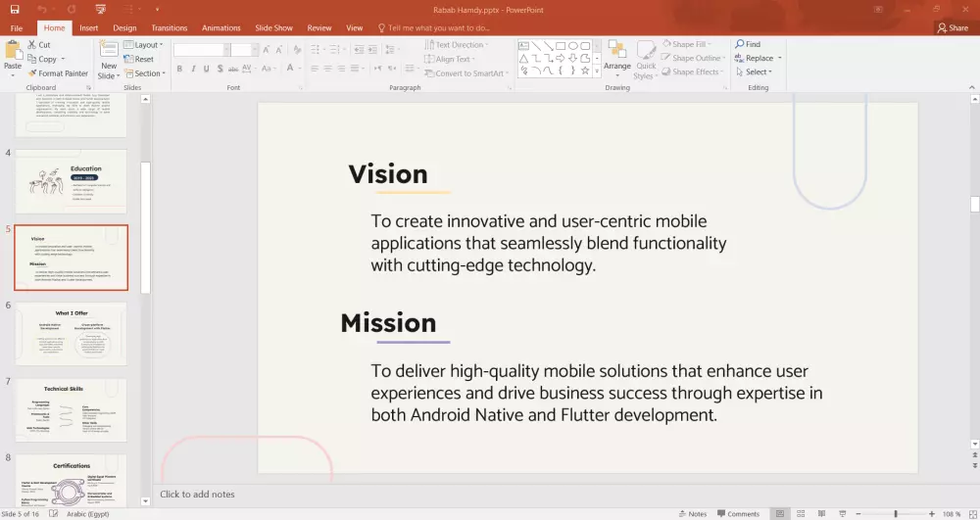
Task: Click Find in Editing group
Action: (748, 44)
